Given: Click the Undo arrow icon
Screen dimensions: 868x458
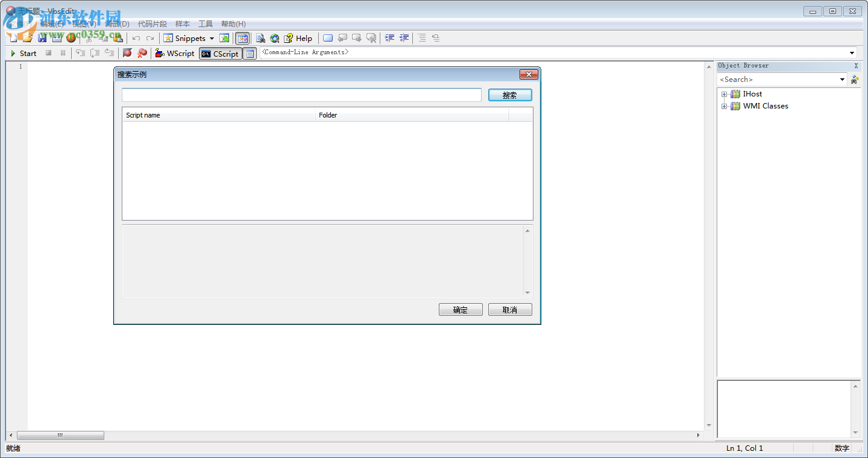Looking at the screenshot, I should [x=136, y=38].
